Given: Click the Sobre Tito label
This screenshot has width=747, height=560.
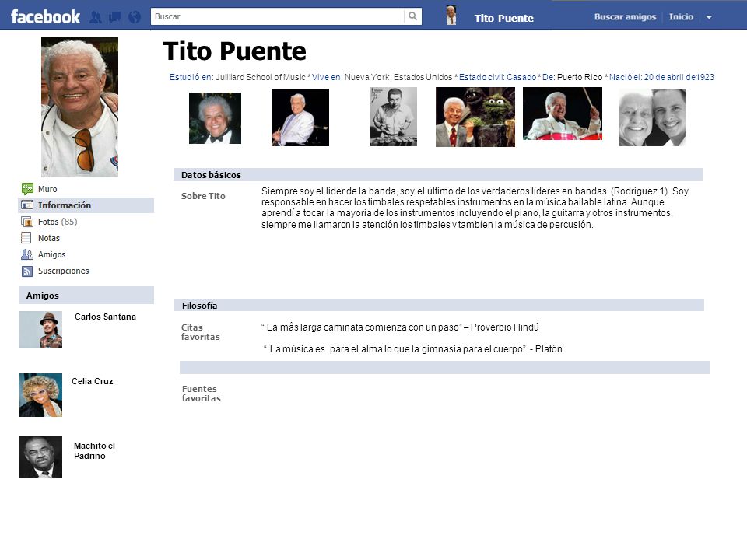Looking at the screenshot, I should (203, 196).
